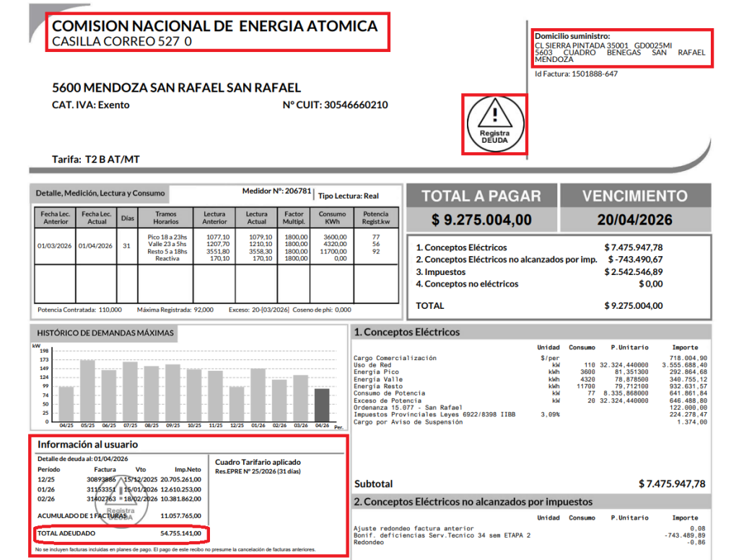Image resolution: width=739 pixels, height=560 pixels.
Task: Click the VENCIMIENTO header box
Action: click(635, 196)
